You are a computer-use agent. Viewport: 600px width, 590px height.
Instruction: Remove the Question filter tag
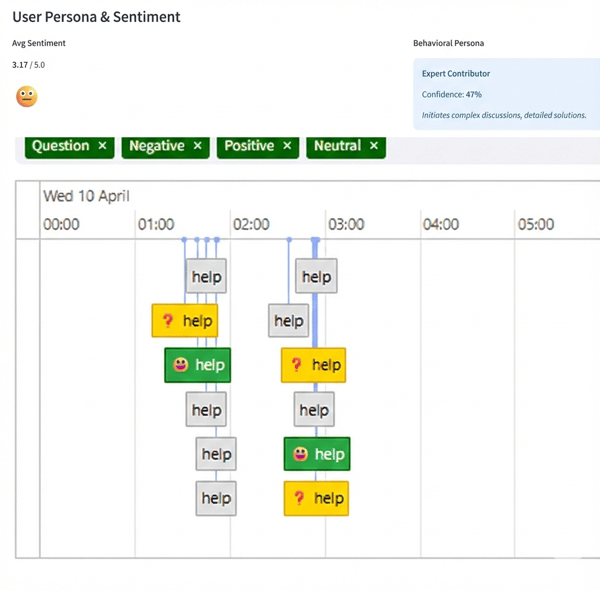click(102, 146)
